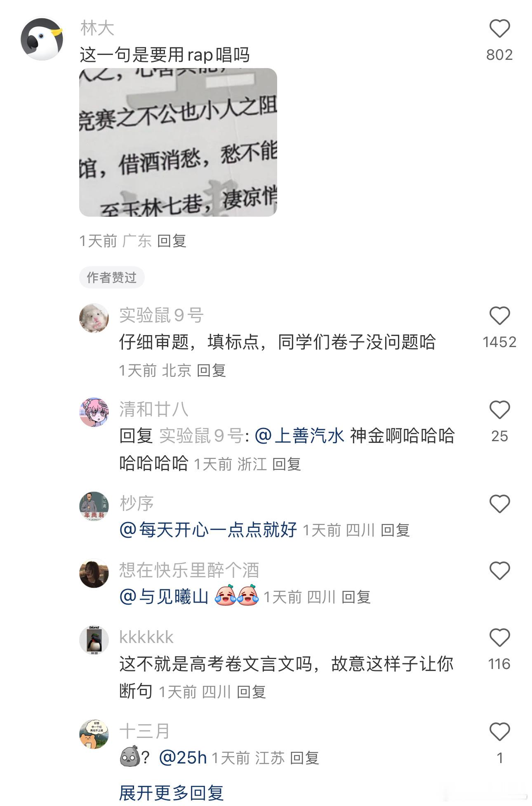Like kkkkkk's comment about 高考卷文言文
Image resolution: width=532 pixels, height=806 pixels.
[499, 638]
